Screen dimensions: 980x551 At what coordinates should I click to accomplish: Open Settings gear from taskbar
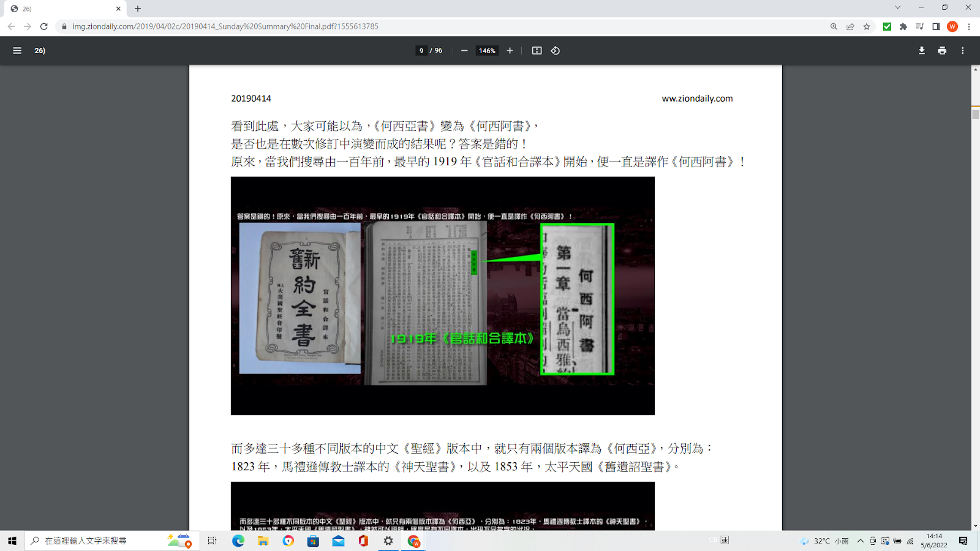(388, 541)
